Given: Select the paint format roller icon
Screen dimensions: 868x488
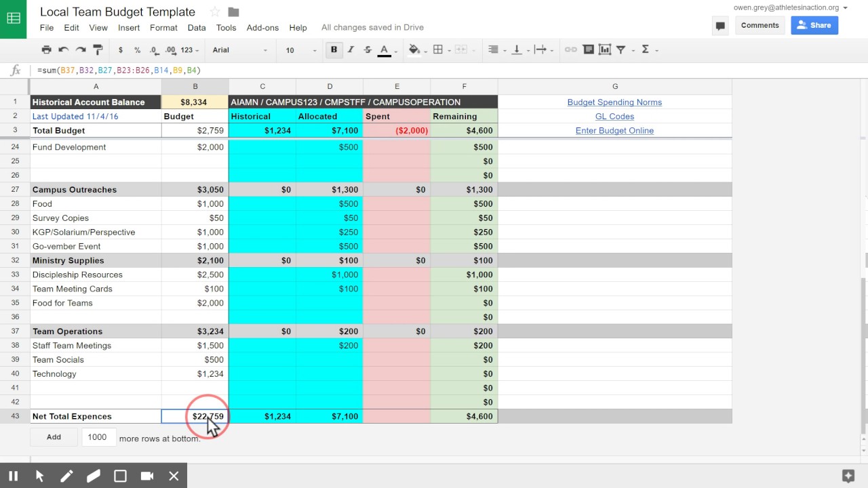Looking at the screenshot, I should pos(97,49).
